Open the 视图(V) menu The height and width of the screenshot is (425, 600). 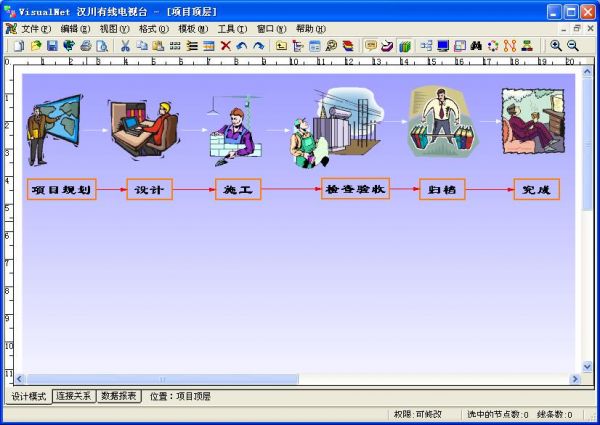coord(114,29)
